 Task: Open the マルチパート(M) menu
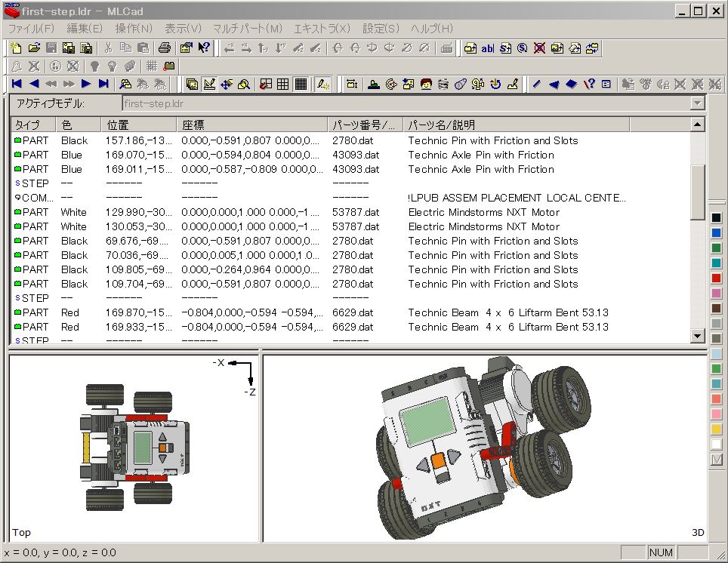[x=248, y=29]
